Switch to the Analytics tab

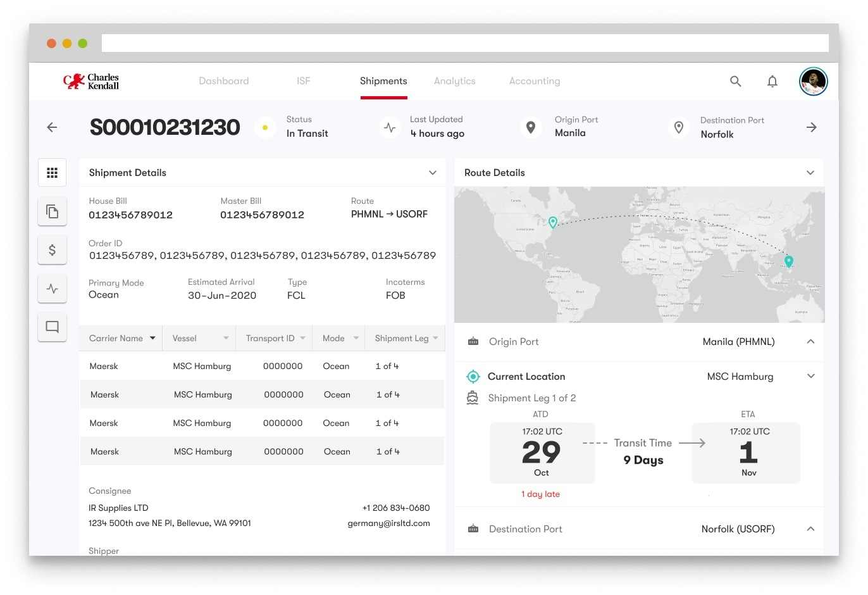(x=454, y=81)
